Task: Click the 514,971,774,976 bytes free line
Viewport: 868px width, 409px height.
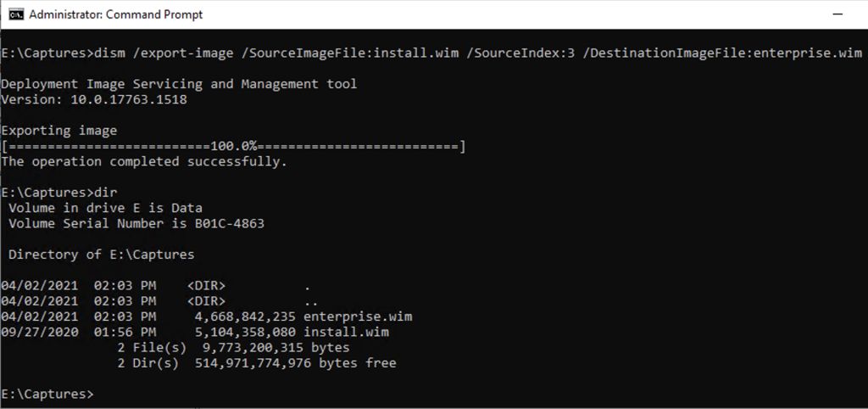Action: tap(256, 363)
